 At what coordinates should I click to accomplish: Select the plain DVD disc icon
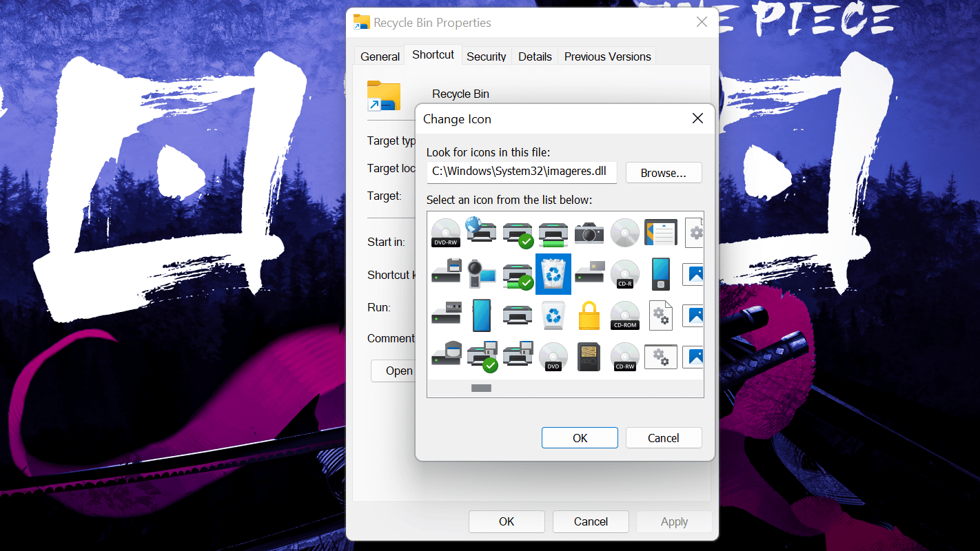[x=553, y=356]
